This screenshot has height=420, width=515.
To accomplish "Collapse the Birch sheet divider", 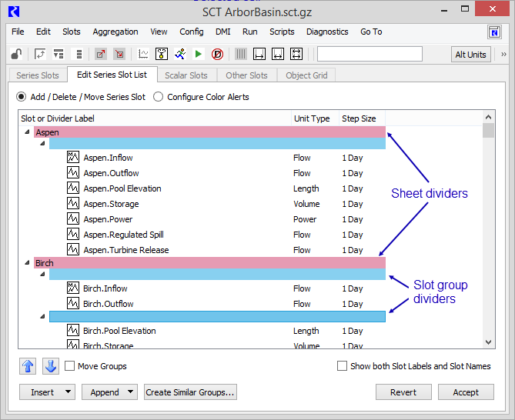I will (x=28, y=263).
